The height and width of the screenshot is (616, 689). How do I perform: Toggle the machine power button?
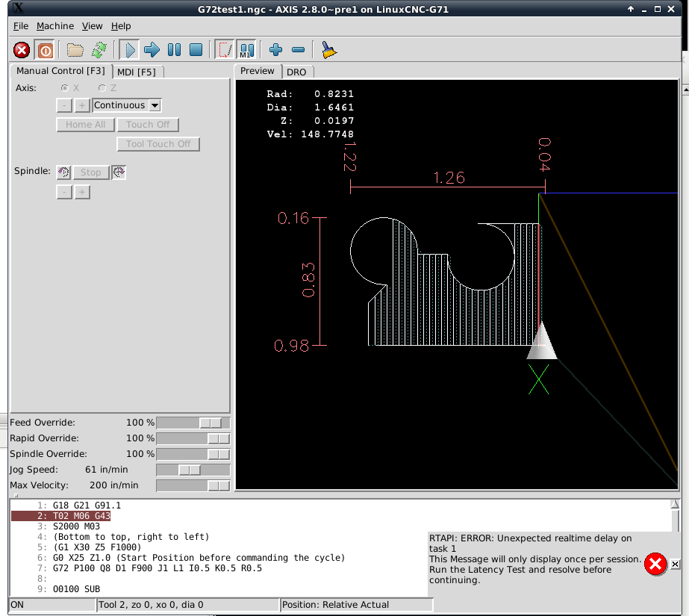tap(46, 50)
